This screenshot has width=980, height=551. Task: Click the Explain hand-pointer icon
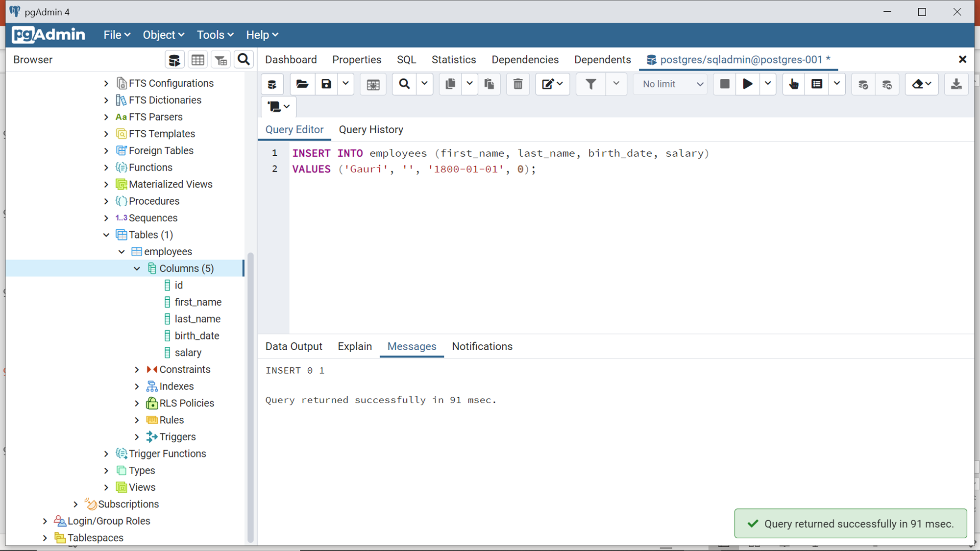(x=794, y=84)
